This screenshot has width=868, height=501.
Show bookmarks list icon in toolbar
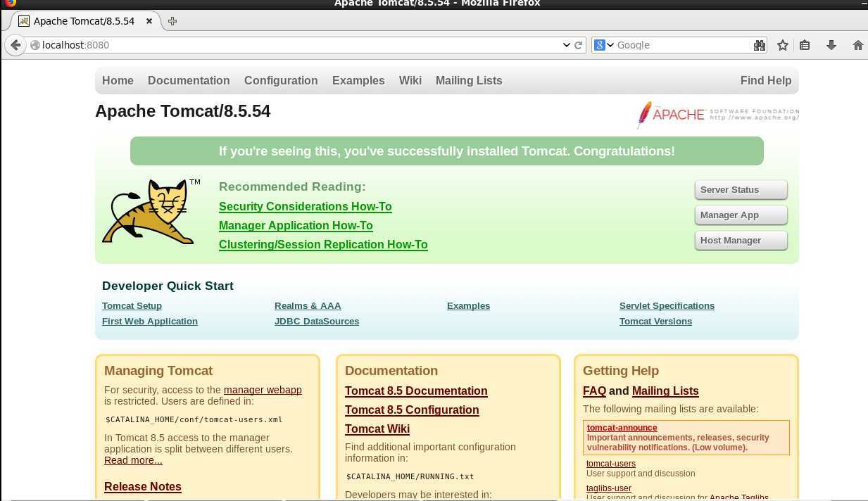coord(805,45)
